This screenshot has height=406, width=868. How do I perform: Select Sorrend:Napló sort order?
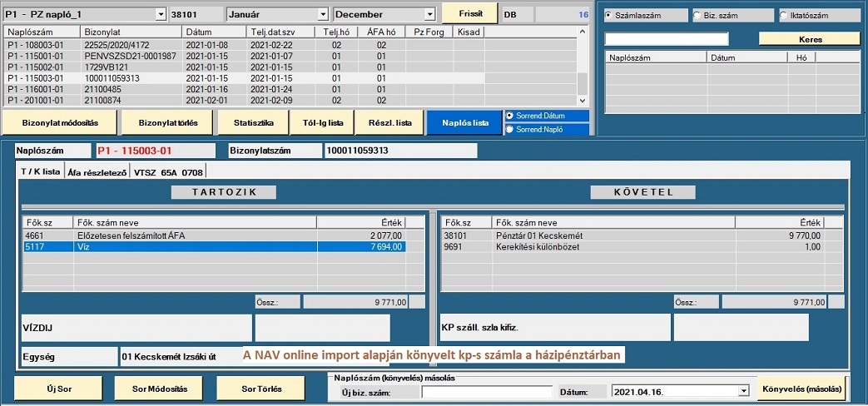click(x=509, y=129)
